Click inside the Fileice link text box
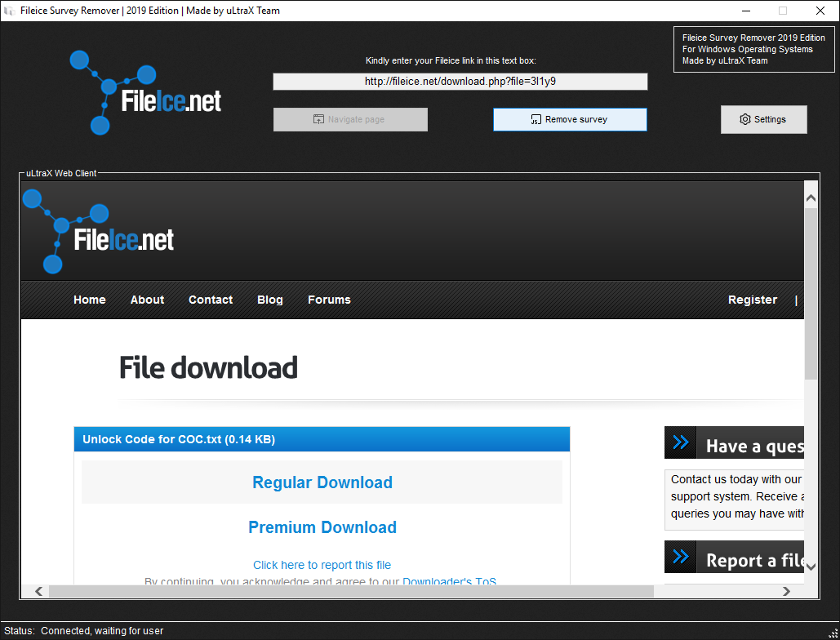840x640 pixels. pyautogui.click(x=460, y=81)
